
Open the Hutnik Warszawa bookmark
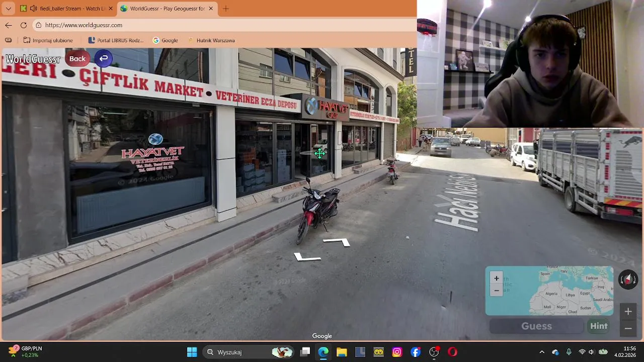[211, 40]
